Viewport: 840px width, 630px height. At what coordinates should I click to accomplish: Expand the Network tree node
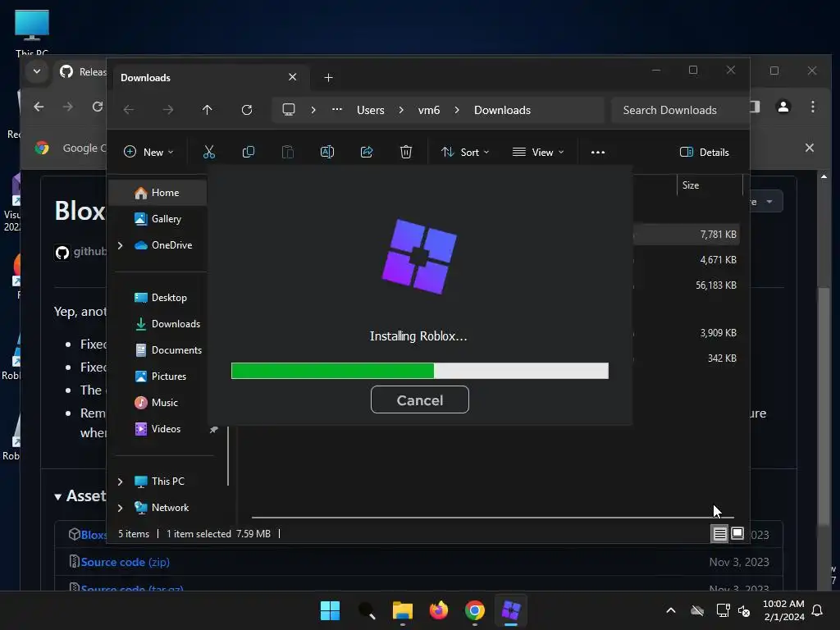tap(120, 508)
